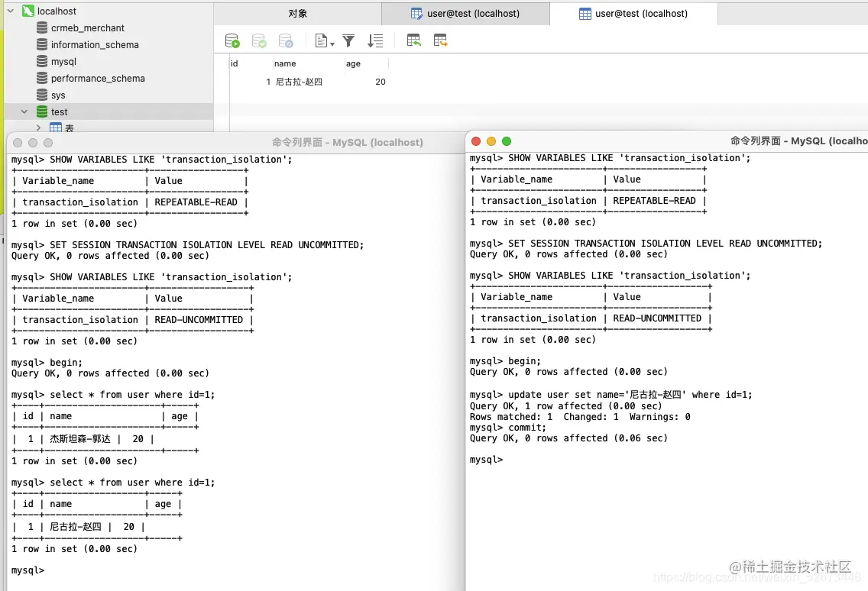The image size is (868, 591).
Task: Click REPEATABLE-READ value in right console
Action: (x=654, y=200)
